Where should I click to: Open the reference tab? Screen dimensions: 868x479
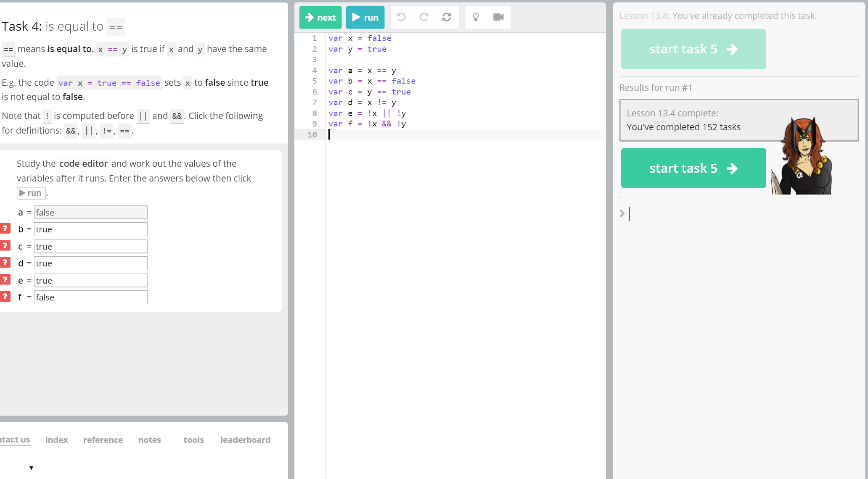tap(103, 440)
